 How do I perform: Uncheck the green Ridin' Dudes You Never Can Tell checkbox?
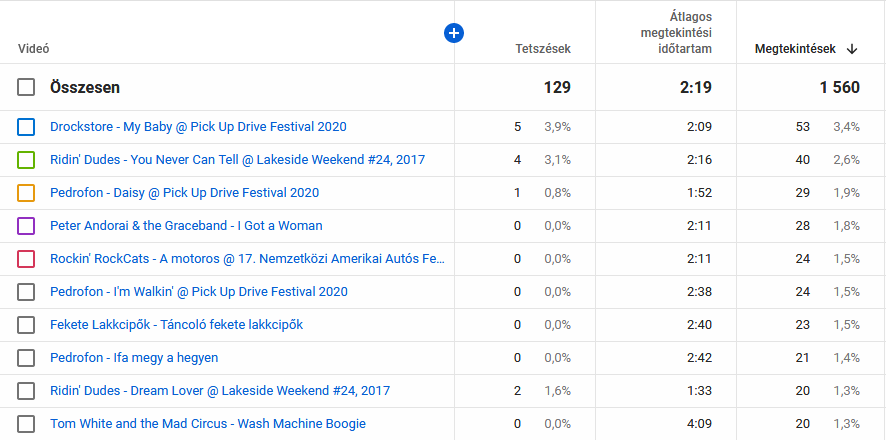(x=26, y=160)
